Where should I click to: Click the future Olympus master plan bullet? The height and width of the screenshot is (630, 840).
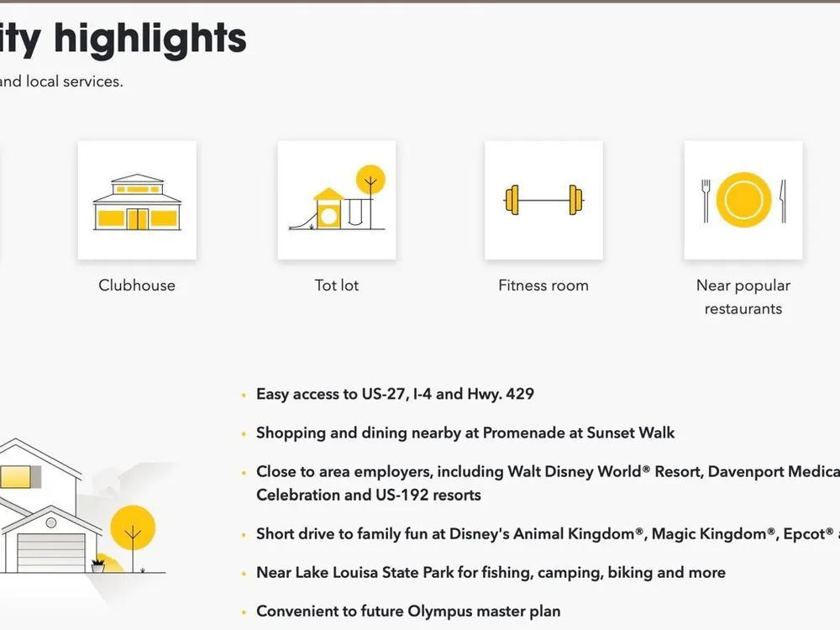pyautogui.click(x=408, y=612)
